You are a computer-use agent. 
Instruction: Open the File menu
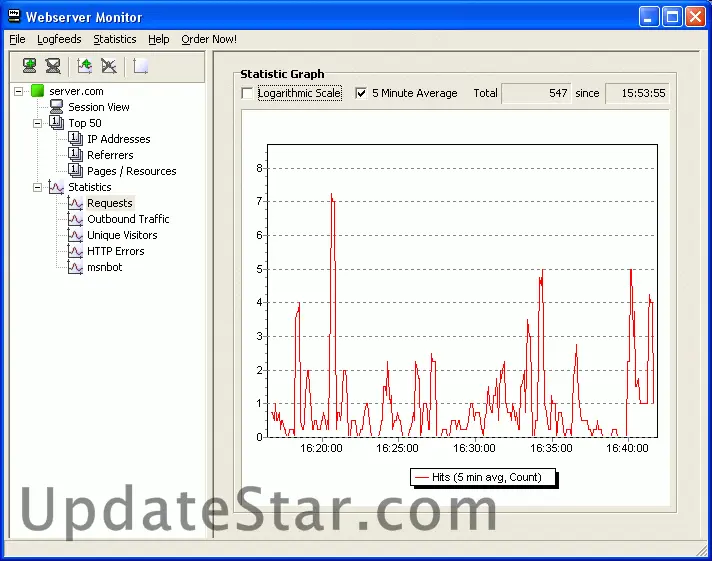click(x=17, y=40)
